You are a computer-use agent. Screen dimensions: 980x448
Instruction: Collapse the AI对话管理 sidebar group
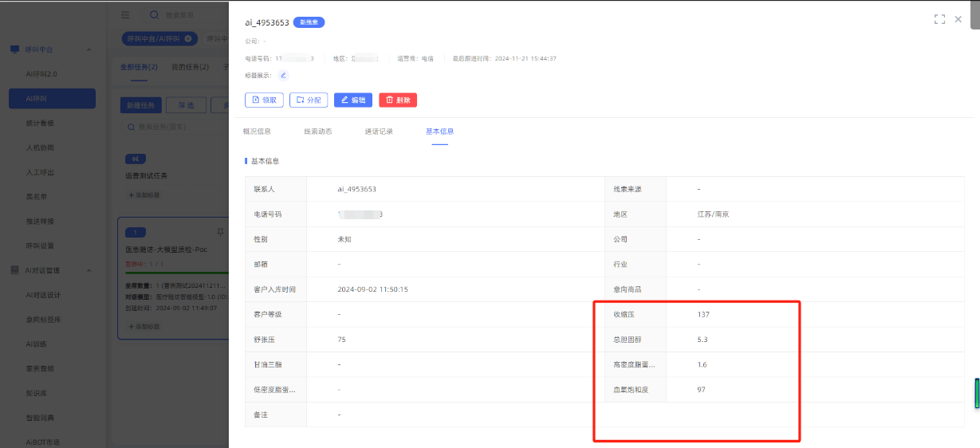point(89,270)
